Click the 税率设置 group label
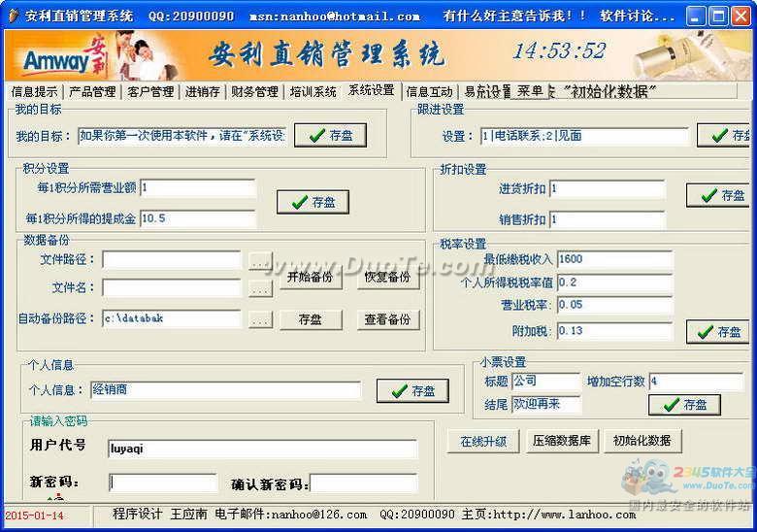Viewport: 757px width, 532px height. (463, 245)
